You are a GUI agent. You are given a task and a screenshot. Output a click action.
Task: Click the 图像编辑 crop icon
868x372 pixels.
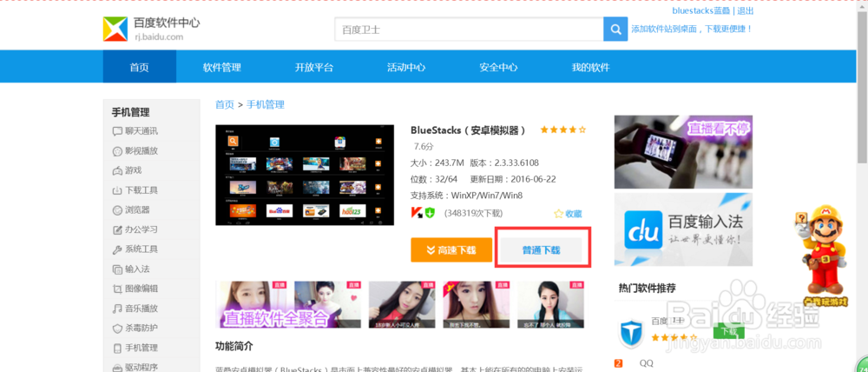click(117, 289)
